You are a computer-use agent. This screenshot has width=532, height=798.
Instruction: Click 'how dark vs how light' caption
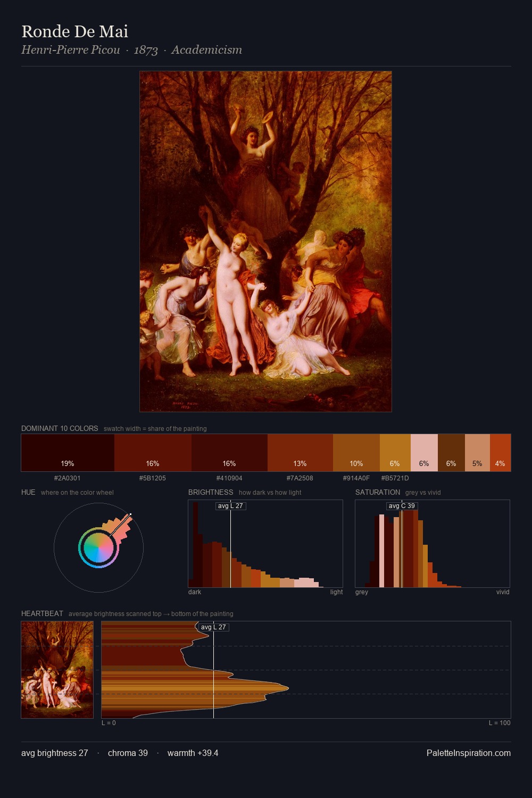tap(270, 493)
